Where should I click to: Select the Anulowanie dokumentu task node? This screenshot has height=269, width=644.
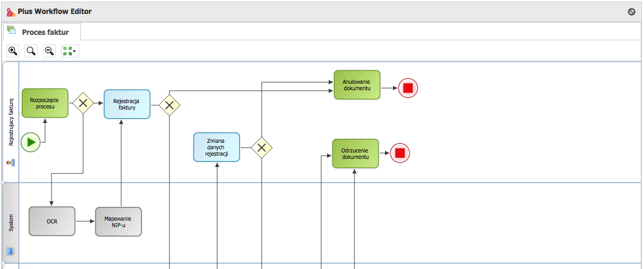(357, 85)
